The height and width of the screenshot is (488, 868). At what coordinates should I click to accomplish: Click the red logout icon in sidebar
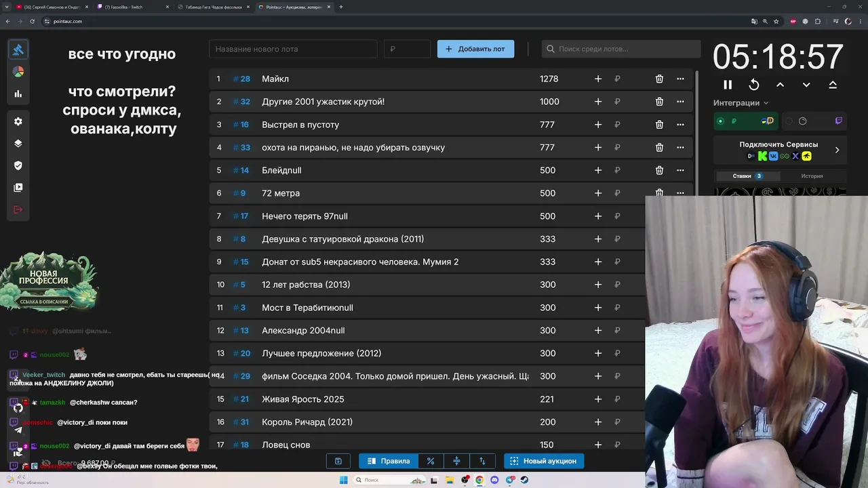pos(18,209)
